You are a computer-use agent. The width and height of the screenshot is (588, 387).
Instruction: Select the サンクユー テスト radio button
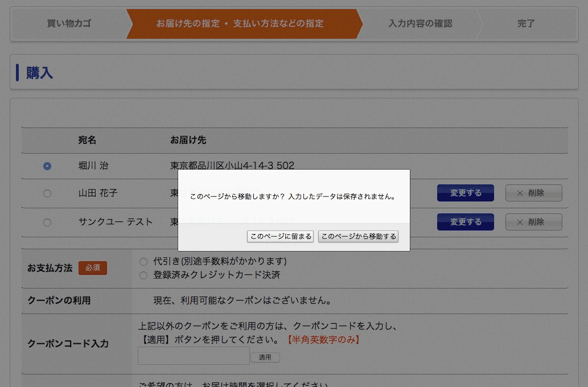pos(47,223)
